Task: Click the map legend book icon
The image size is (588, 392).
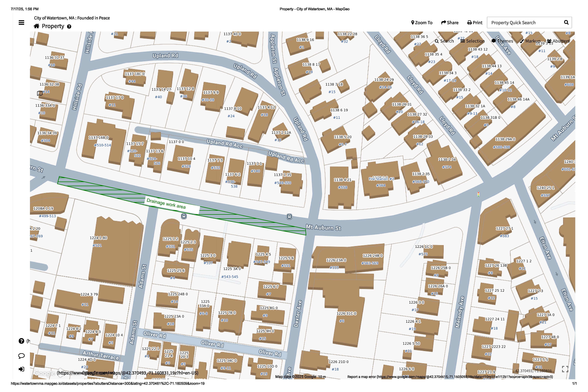Action: click(x=40, y=93)
